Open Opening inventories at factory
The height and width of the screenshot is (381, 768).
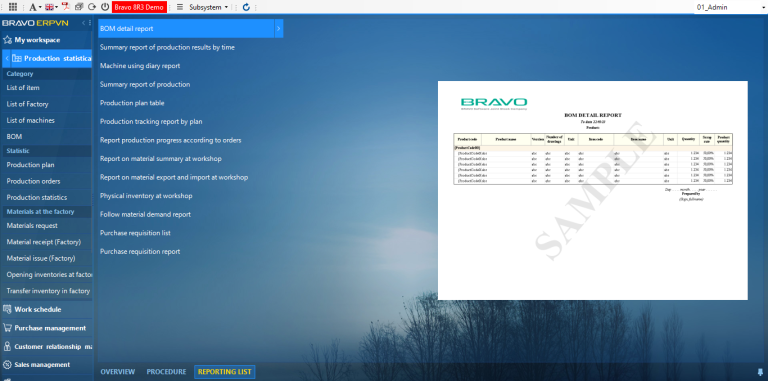[49, 275]
